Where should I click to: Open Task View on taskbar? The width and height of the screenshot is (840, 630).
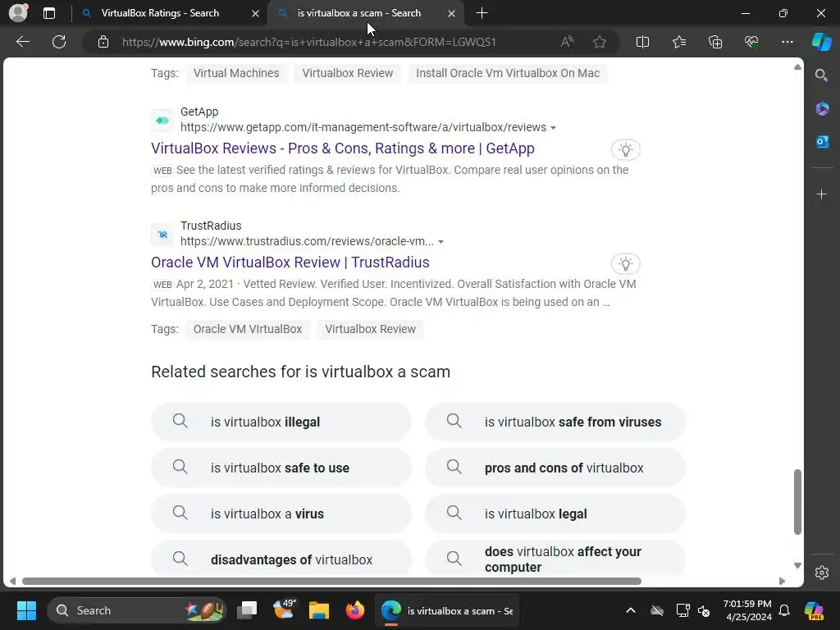[x=247, y=610]
